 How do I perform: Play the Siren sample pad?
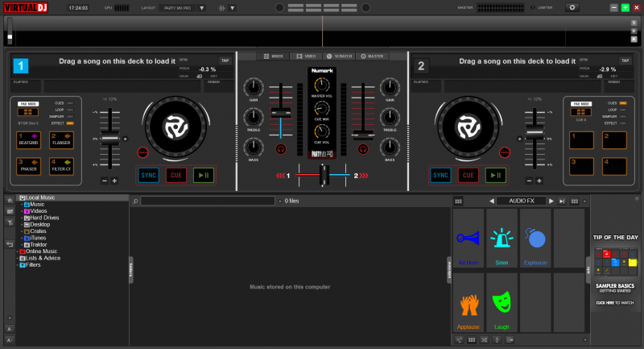tap(502, 239)
